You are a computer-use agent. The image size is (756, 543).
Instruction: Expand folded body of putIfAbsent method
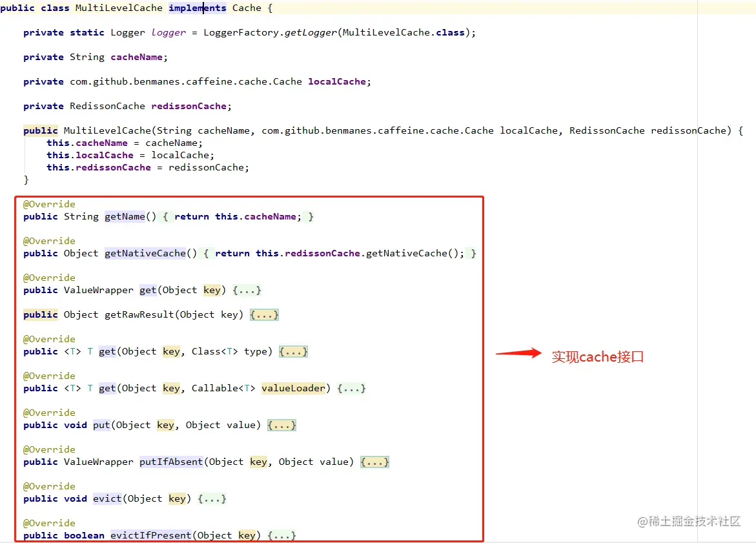pyautogui.click(x=374, y=462)
